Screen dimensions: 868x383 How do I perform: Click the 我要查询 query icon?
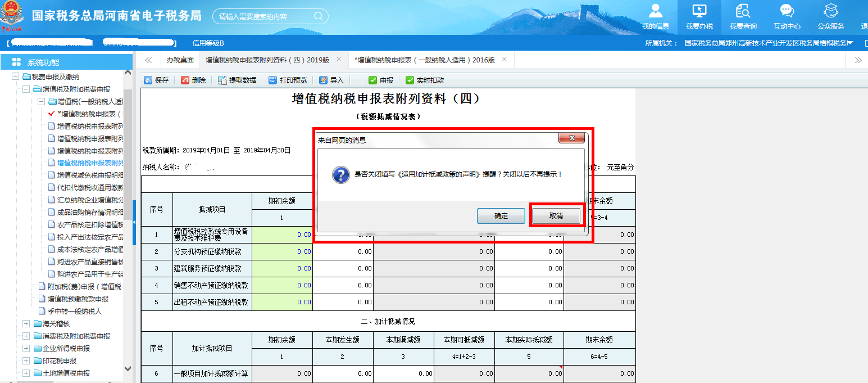(x=743, y=11)
